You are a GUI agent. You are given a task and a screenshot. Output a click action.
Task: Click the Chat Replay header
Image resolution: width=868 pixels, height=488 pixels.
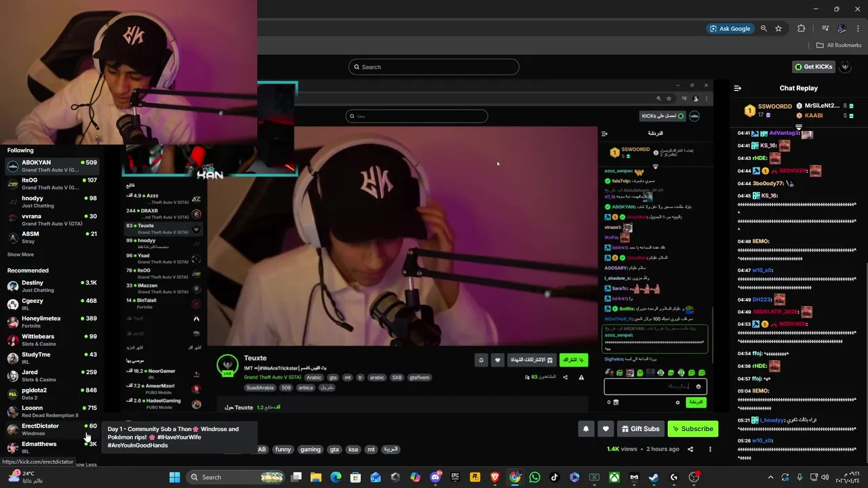coord(798,88)
